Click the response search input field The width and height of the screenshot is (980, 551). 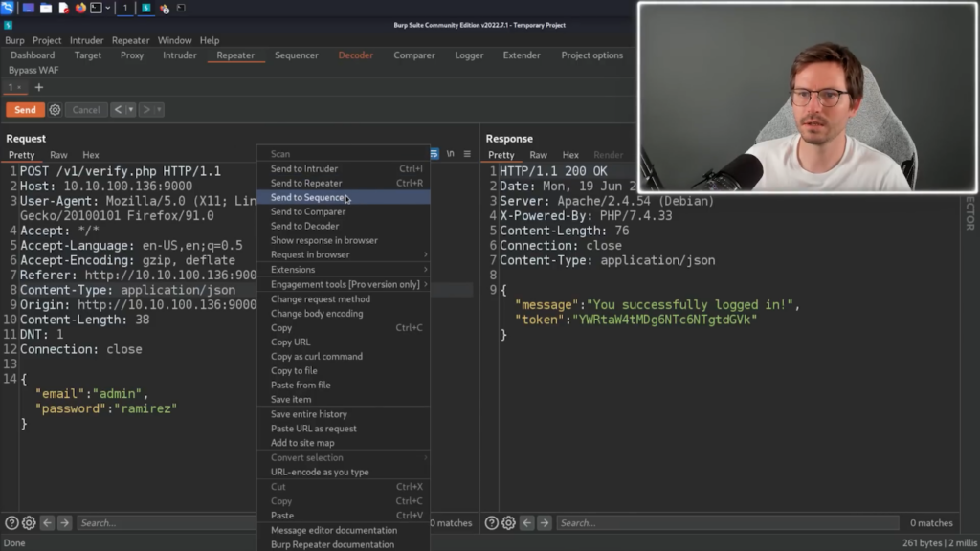727,523
